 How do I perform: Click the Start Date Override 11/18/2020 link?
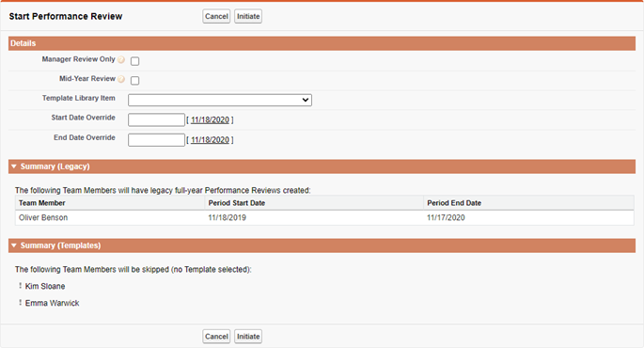click(x=210, y=120)
